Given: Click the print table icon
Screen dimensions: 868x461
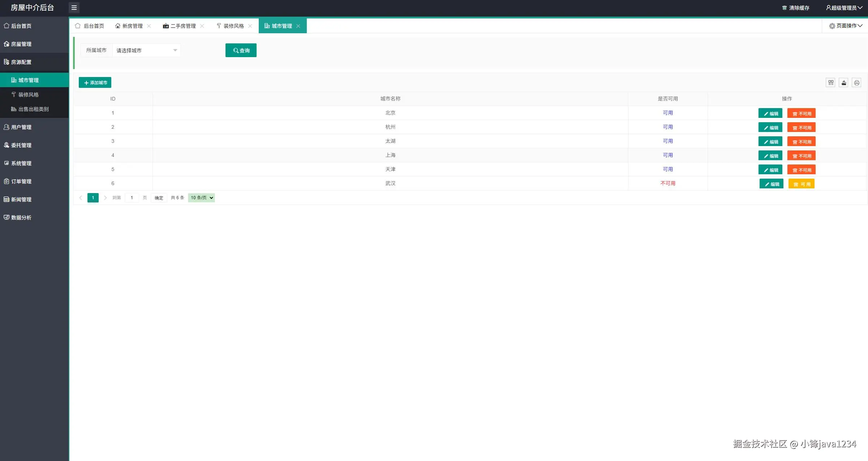Looking at the screenshot, I should 856,83.
